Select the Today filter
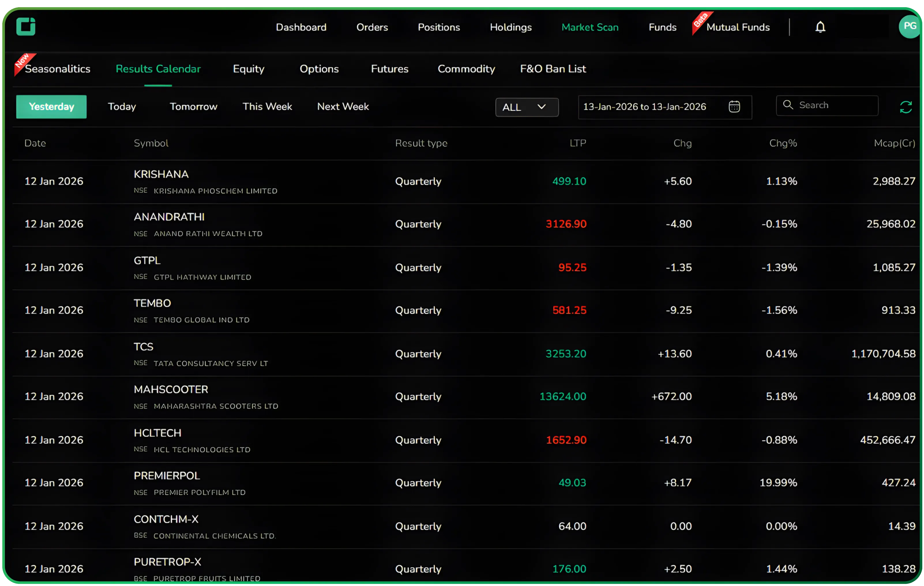924x586 pixels. pyautogui.click(x=122, y=106)
